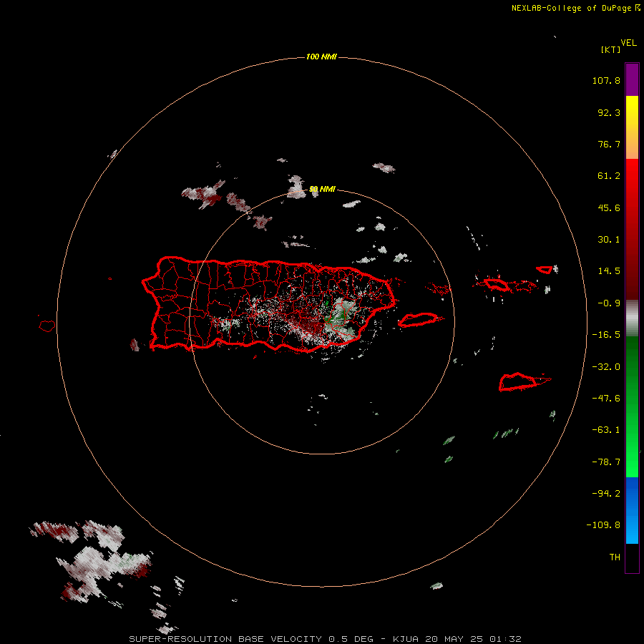Pick the blue segment of the velocity colorbar

pyautogui.click(x=632, y=510)
